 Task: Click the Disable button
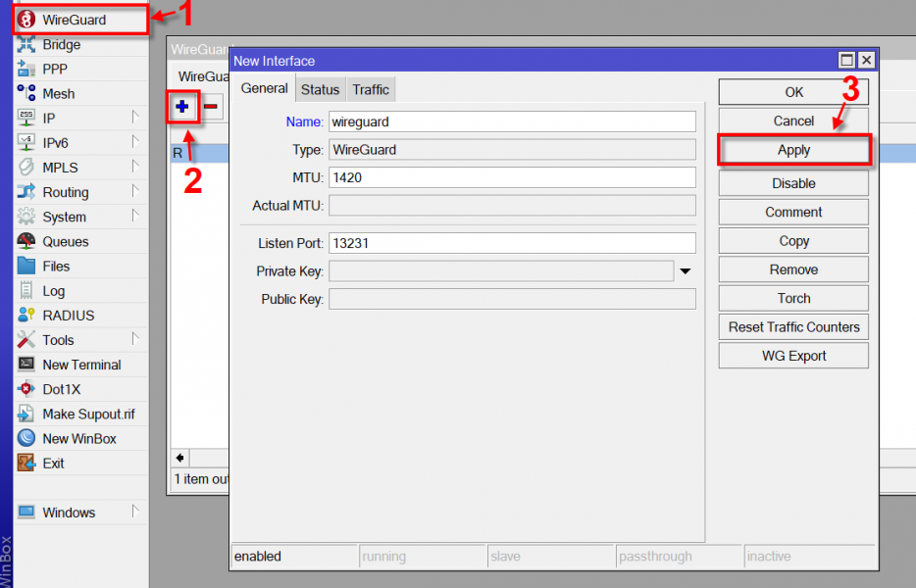pyautogui.click(x=793, y=183)
